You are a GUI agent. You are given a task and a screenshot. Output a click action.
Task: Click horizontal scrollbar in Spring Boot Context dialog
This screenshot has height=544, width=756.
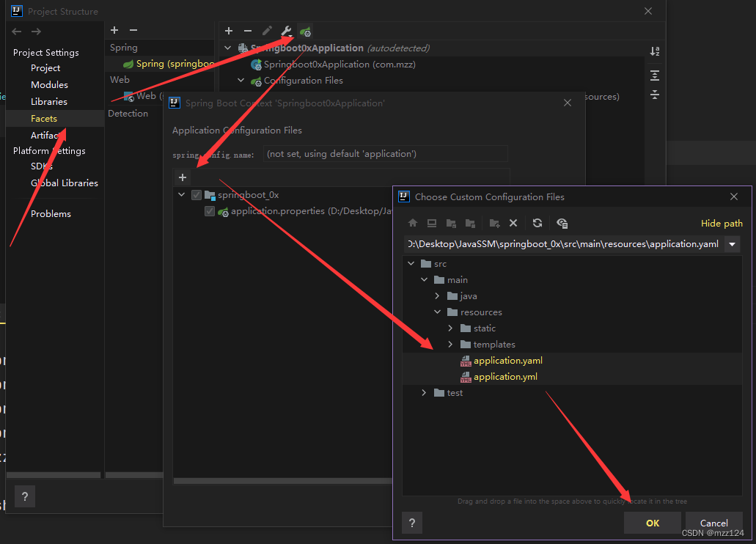tap(283, 481)
